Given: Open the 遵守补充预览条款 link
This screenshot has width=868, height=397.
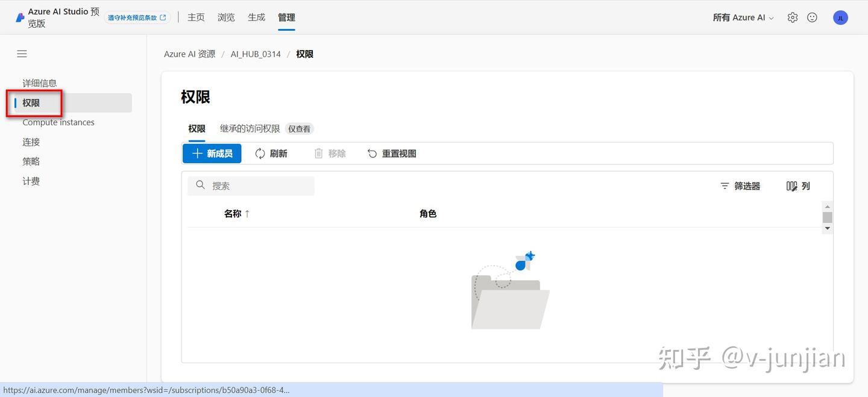Looking at the screenshot, I should pyautogui.click(x=137, y=17).
